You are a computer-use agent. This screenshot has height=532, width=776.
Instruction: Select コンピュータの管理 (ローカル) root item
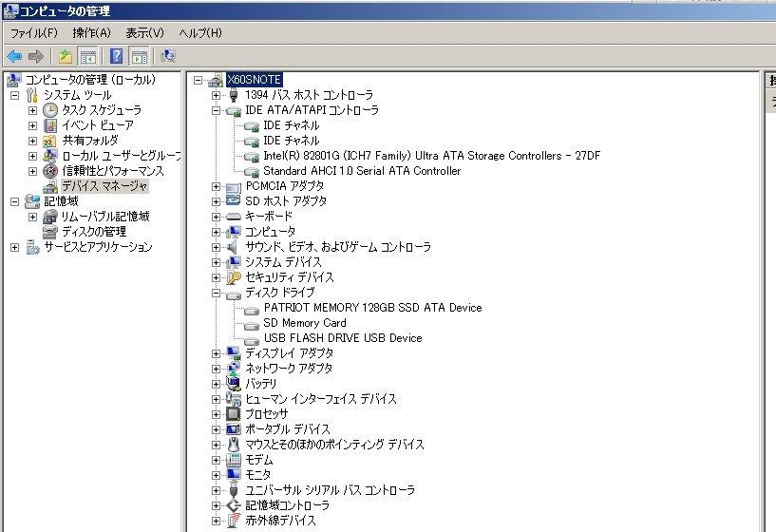[x=90, y=80]
